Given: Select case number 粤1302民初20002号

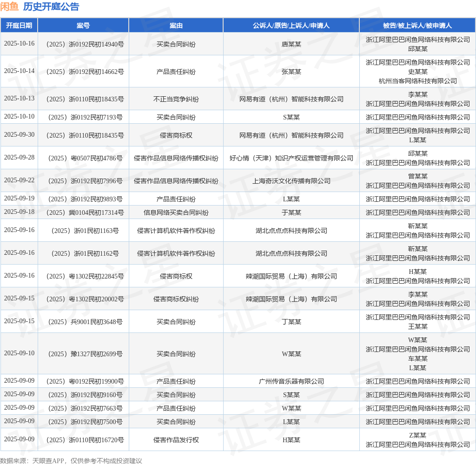Looking at the screenshot, I should [x=85, y=299].
